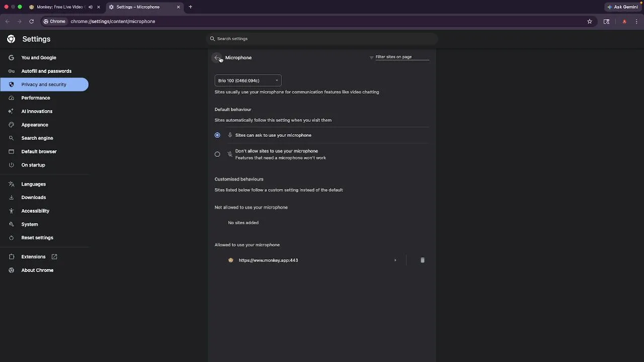
Task: Close the Settings – Microphone tab
Action: click(178, 7)
